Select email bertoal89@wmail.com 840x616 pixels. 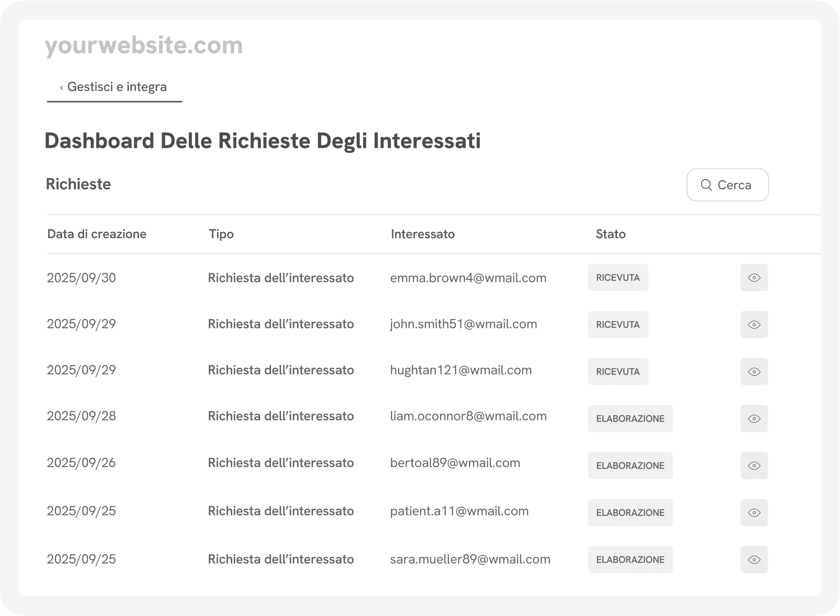click(455, 463)
